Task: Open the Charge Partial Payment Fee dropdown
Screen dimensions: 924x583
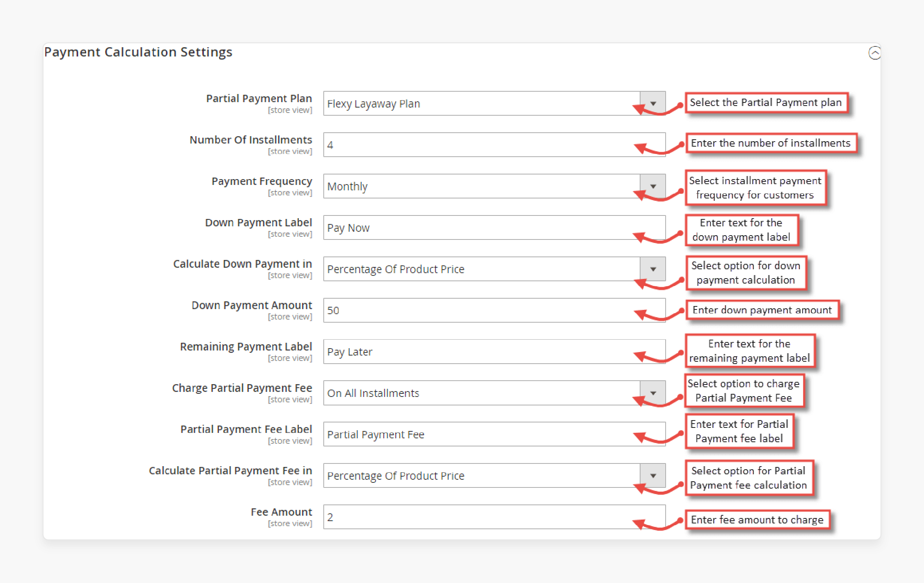Action: [x=494, y=393]
